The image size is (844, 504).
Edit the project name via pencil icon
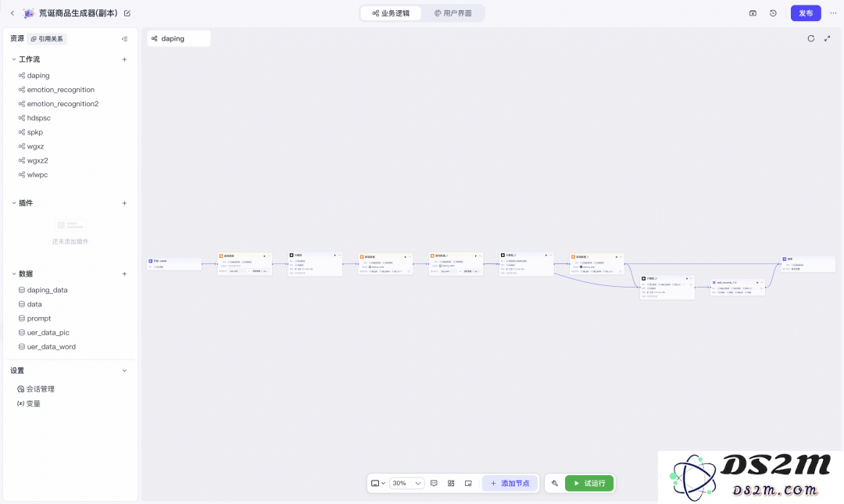(127, 13)
